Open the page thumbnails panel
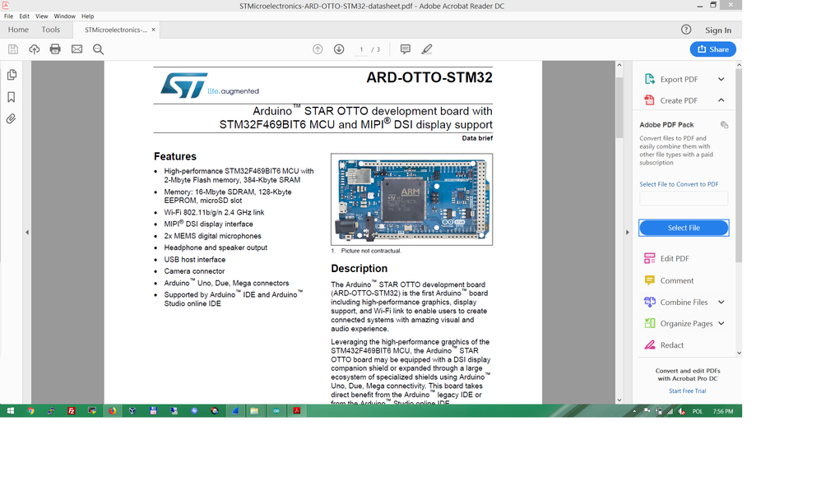 [12, 75]
